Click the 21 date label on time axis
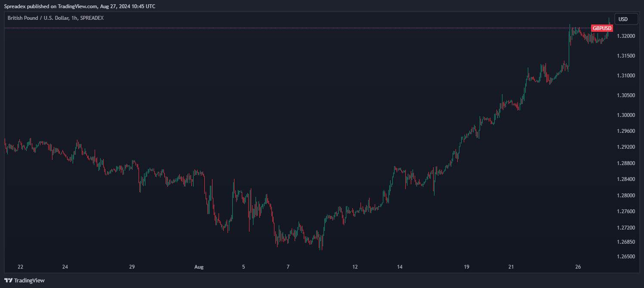The width and height of the screenshot is (644, 288). [511, 267]
